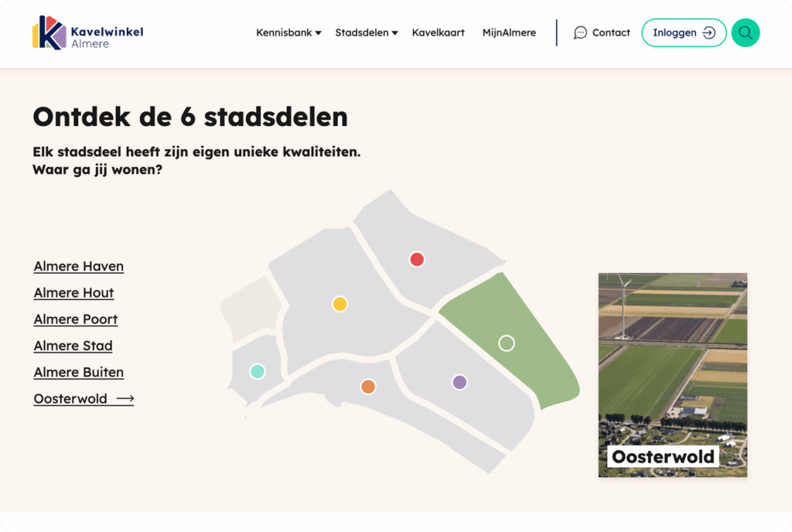Image resolution: width=792 pixels, height=532 pixels.
Task: Open the Kavelkaart menu item
Action: tap(438, 32)
